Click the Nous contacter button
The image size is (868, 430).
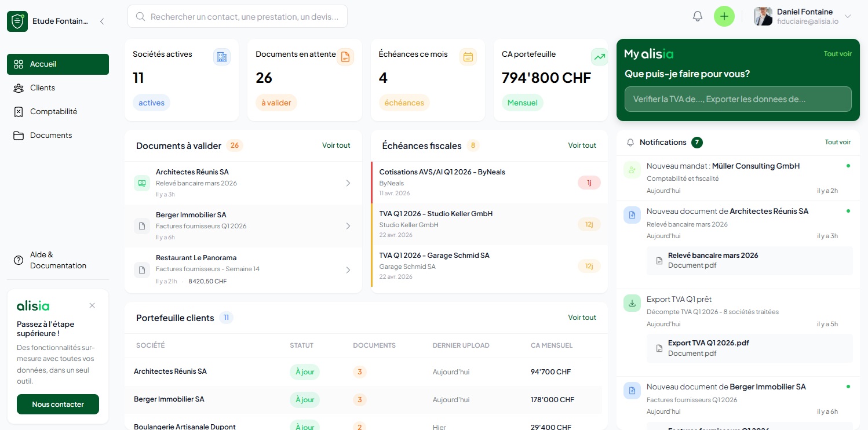[x=58, y=405]
